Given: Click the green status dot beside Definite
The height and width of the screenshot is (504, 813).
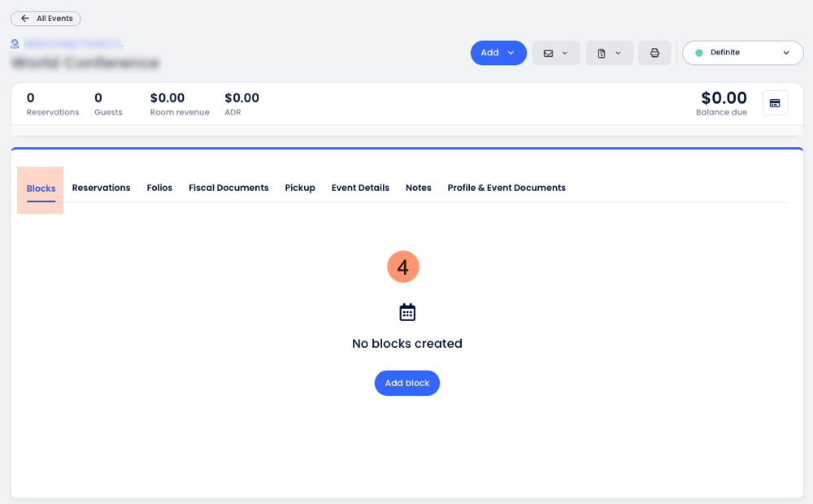Looking at the screenshot, I should click(x=698, y=53).
